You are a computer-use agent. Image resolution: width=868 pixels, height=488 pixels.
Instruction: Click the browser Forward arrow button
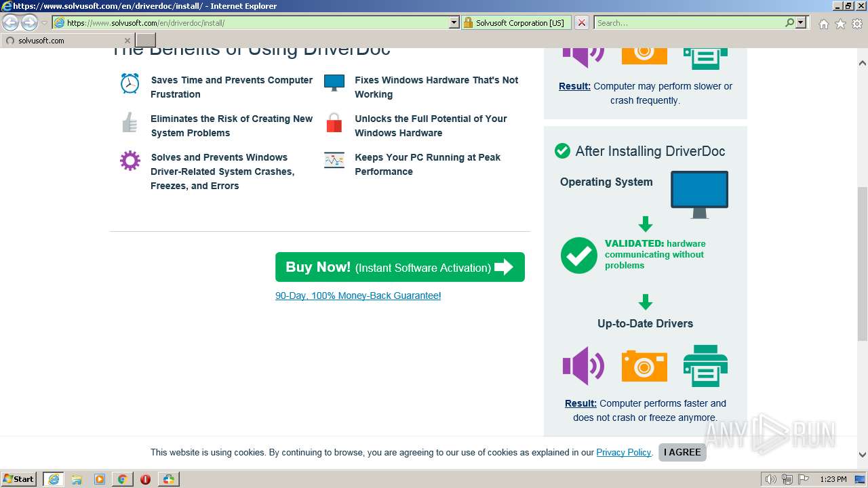tap(29, 23)
